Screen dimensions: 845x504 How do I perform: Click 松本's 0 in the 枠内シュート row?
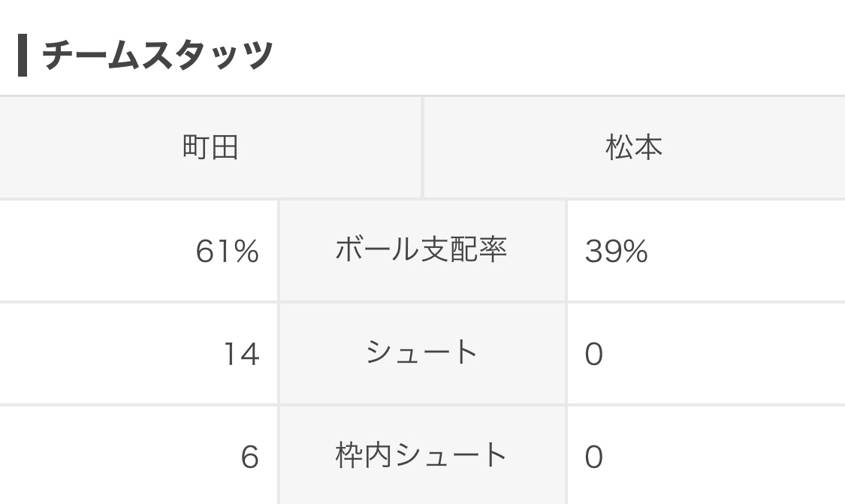[x=593, y=457]
